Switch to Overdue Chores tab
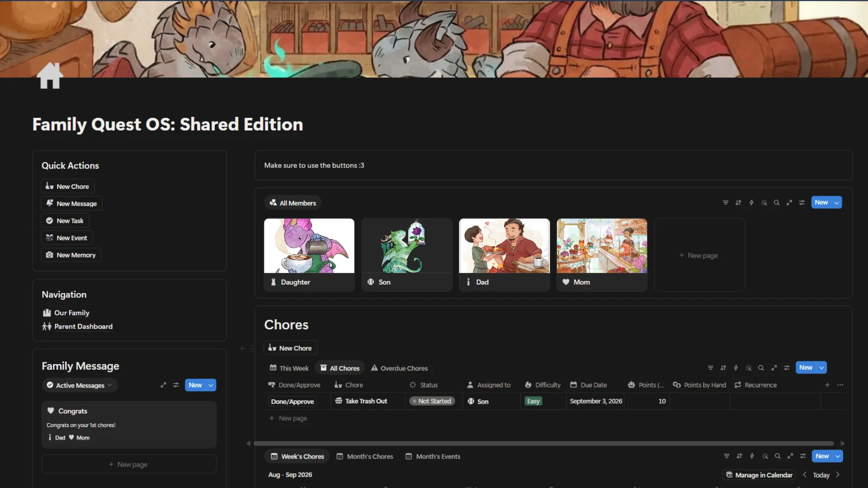868x488 pixels. pyautogui.click(x=399, y=368)
